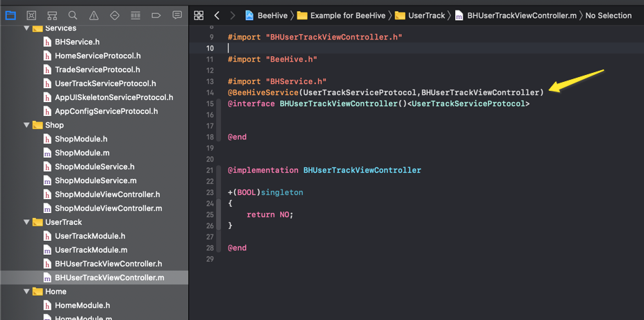Select BHUserTrackViewController.m in the navigator
644x320 pixels.
94,278
